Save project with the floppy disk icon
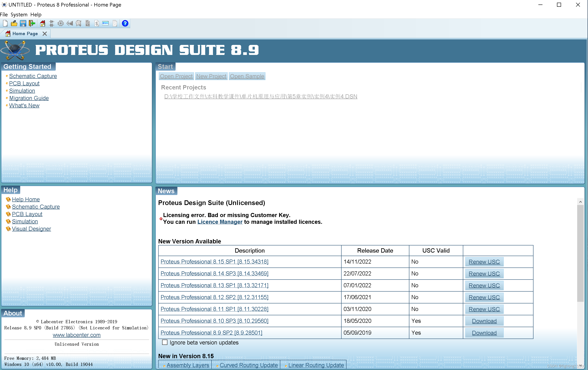The height and width of the screenshot is (370, 588). point(23,23)
